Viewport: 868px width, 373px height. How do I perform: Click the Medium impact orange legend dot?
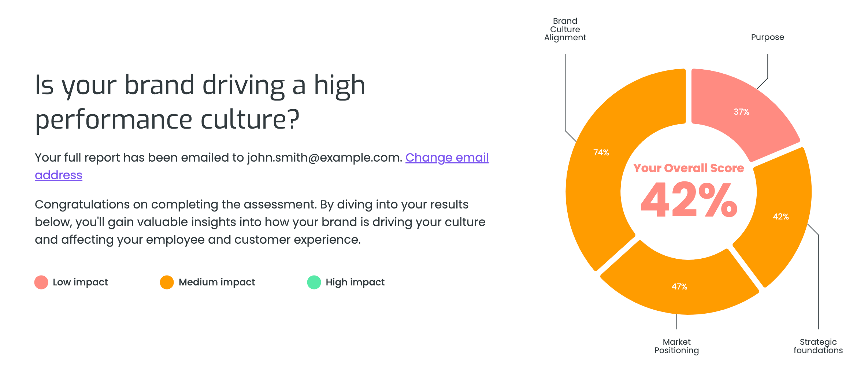[x=167, y=282]
